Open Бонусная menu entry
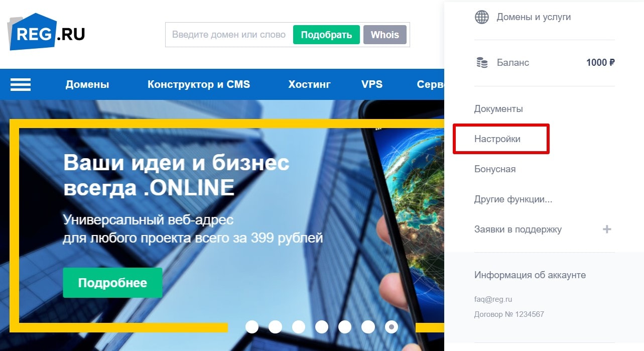The image size is (644, 351). coord(495,169)
